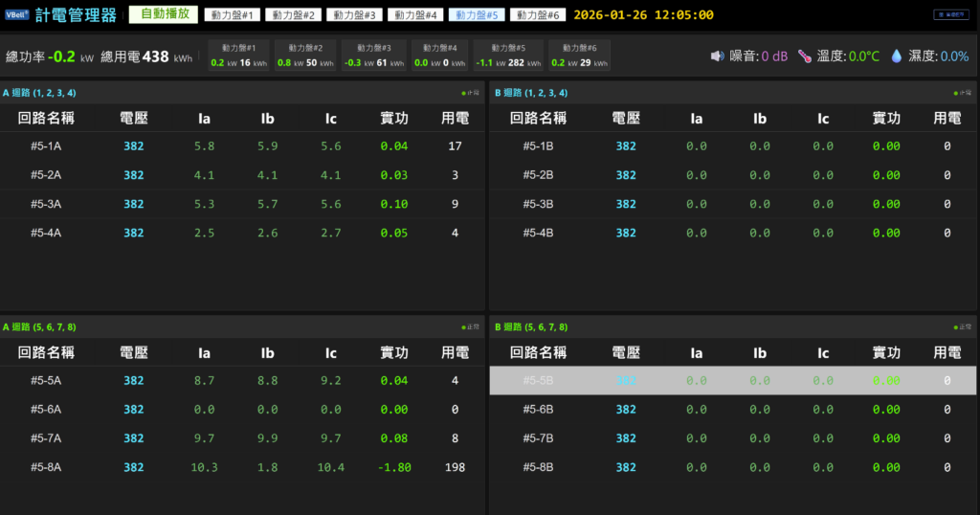Switch to the 動力盤#3 tab
This screenshot has width=980, height=515.
click(355, 15)
